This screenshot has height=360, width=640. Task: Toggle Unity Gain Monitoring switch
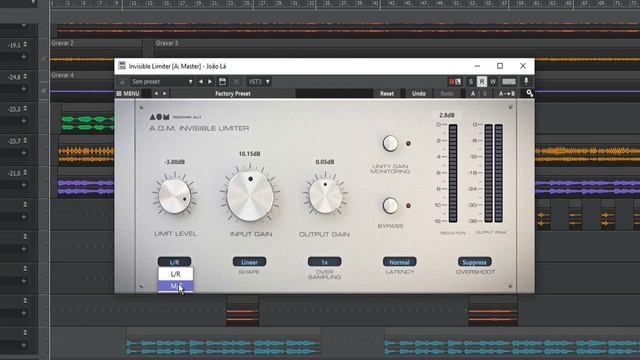click(390, 143)
